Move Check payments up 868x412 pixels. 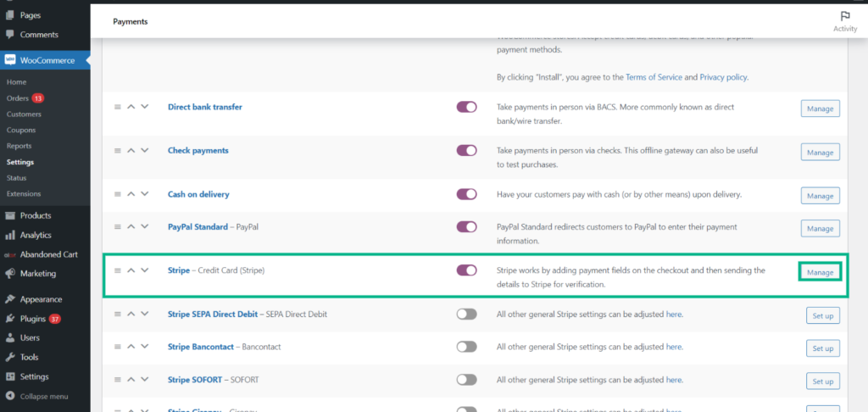tap(131, 151)
